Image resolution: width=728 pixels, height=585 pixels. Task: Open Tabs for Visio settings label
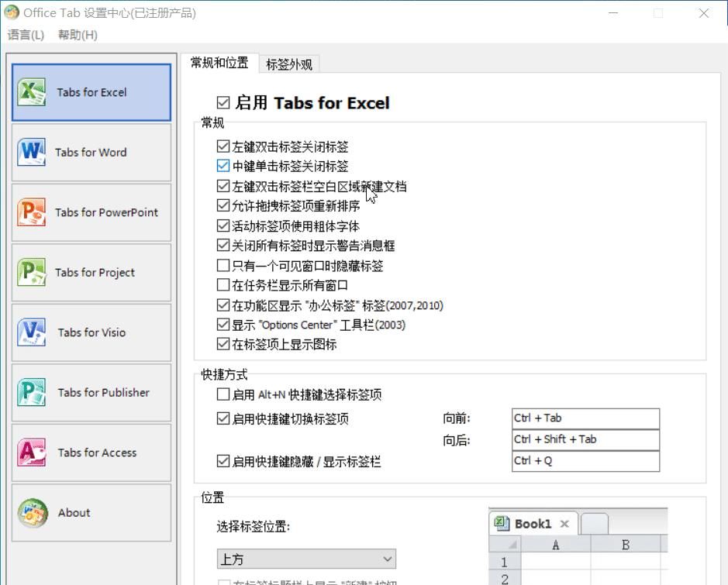tap(91, 332)
